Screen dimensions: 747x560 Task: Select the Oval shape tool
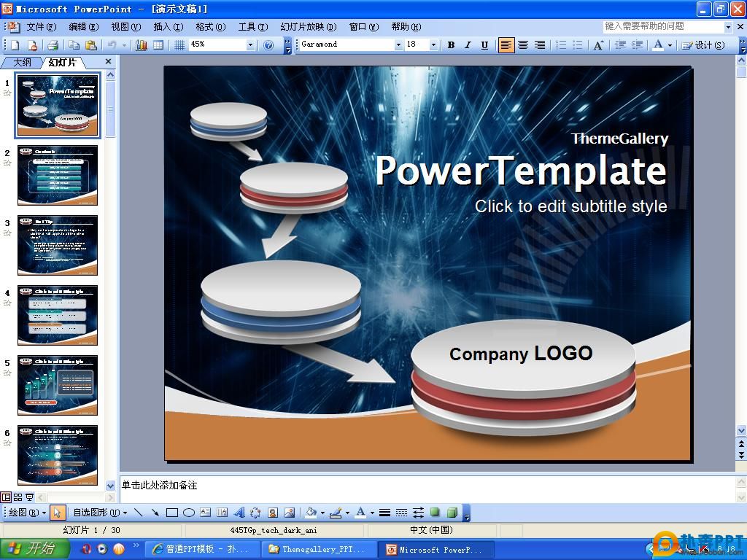tap(189, 513)
